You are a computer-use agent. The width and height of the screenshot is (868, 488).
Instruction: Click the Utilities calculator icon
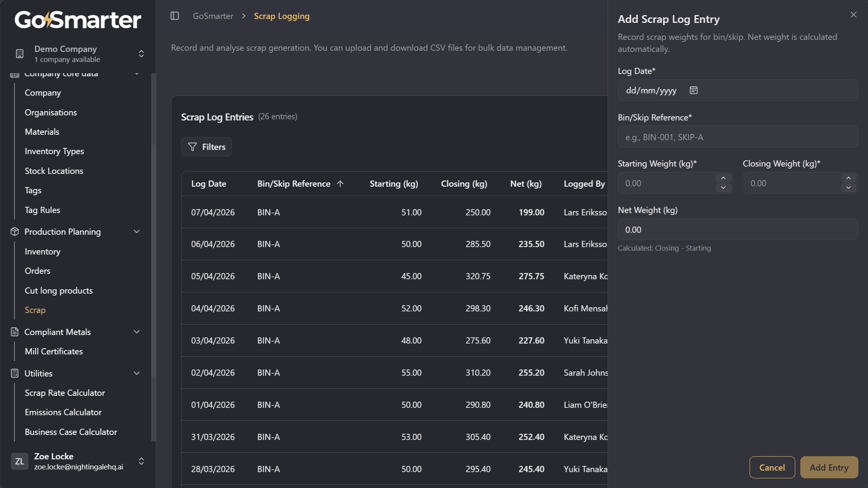click(x=14, y=373)
